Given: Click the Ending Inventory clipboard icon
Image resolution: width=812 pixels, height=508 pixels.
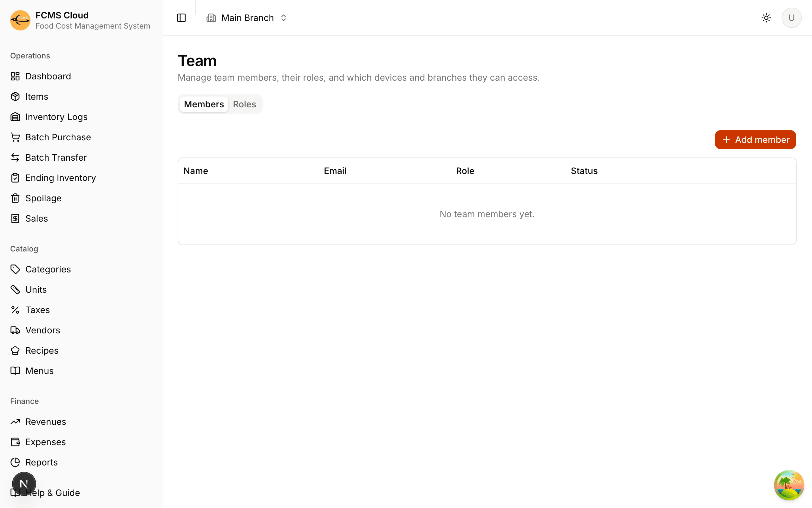Looking at the screenshot, I should point(15,178).
